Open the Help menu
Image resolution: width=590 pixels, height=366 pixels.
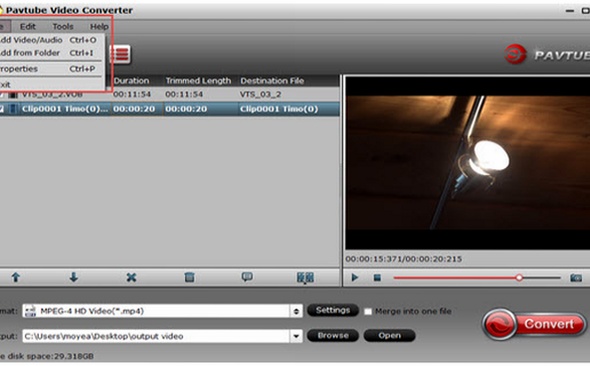click(99, 26)
